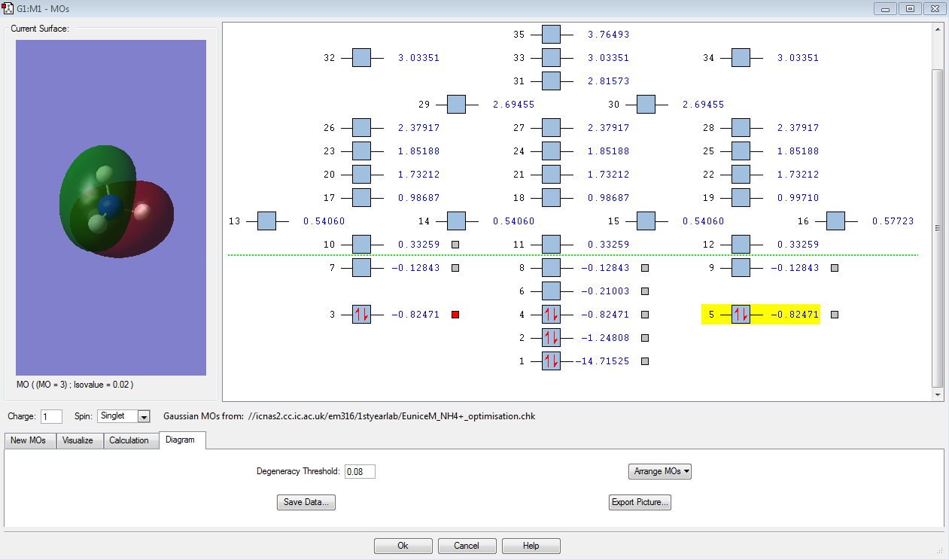
Task: Click the G1:M1 window title icon
Action: (x=8, y=8)
